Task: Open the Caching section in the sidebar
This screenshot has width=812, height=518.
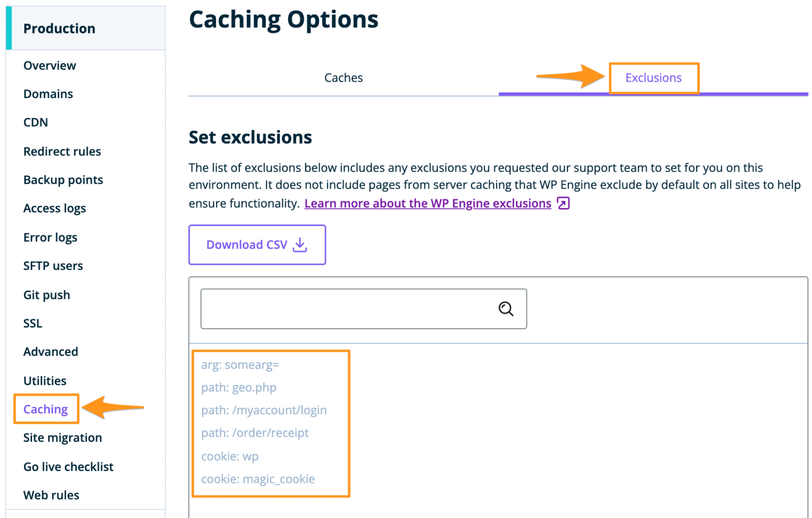Action: (x=46, y=409)
